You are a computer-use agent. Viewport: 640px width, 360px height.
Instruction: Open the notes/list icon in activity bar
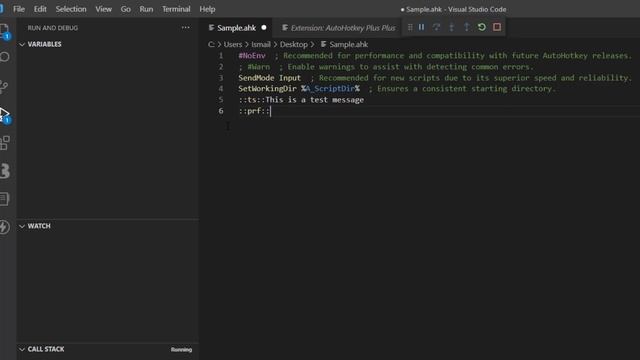[4, 199]
